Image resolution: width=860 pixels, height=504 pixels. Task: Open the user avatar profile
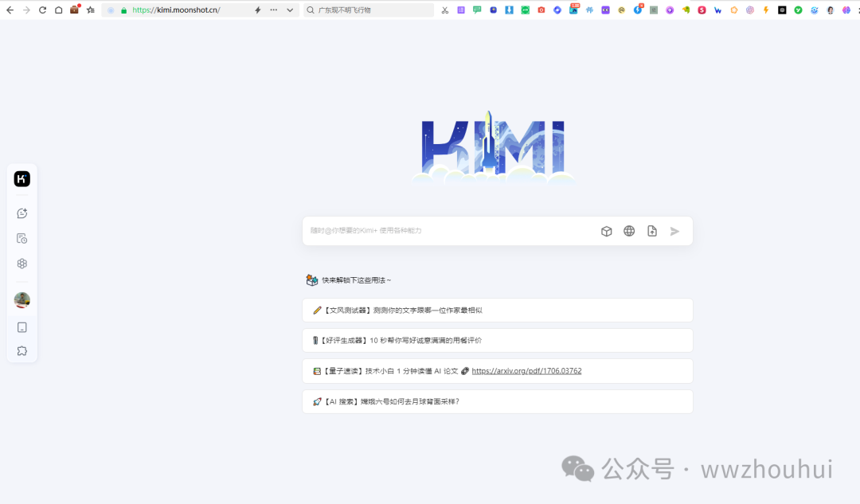pyautogui.click(x=22, y=300)
